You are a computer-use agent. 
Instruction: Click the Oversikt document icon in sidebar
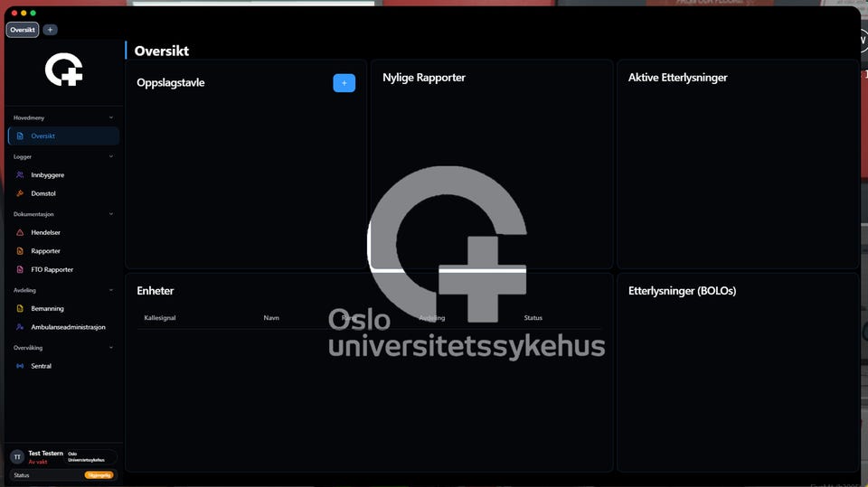click(x=20, y=136)
